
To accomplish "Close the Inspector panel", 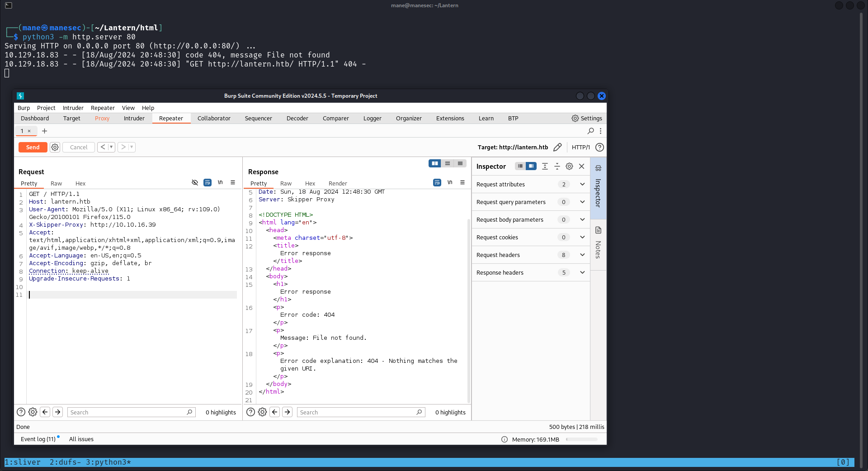I will pyautogui.click(x=582, y=167).
